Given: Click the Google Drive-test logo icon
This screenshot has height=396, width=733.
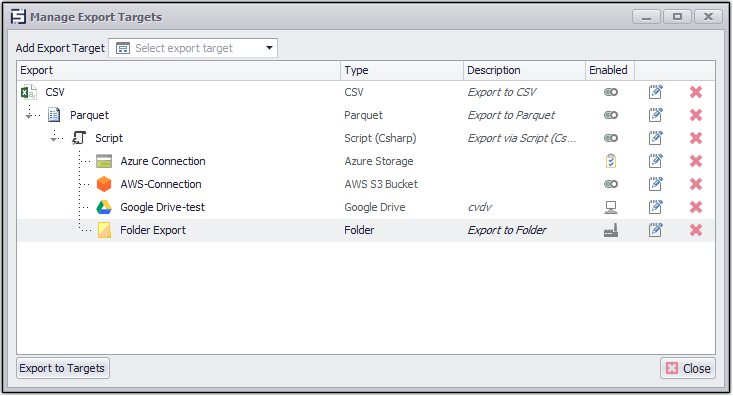Looking at the screenshot, I should click(104, 207).
